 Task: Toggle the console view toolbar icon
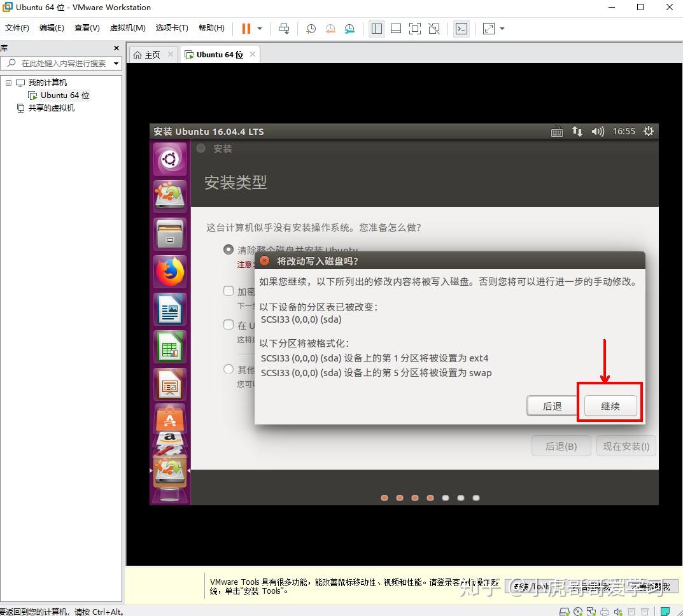click(x=461, y=29)
